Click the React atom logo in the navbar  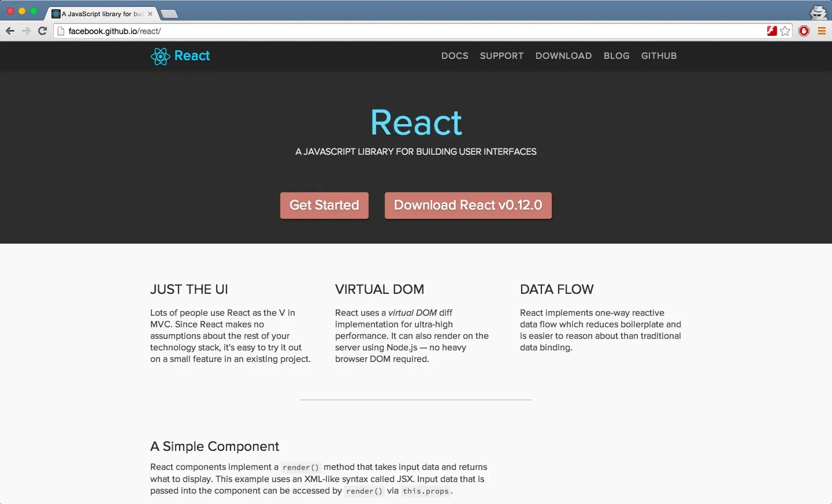pos(159,56)
